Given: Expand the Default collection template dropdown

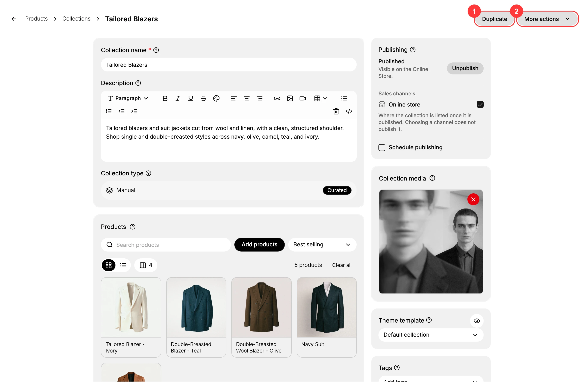Looking at the screenshot, I should coord(431,335).
